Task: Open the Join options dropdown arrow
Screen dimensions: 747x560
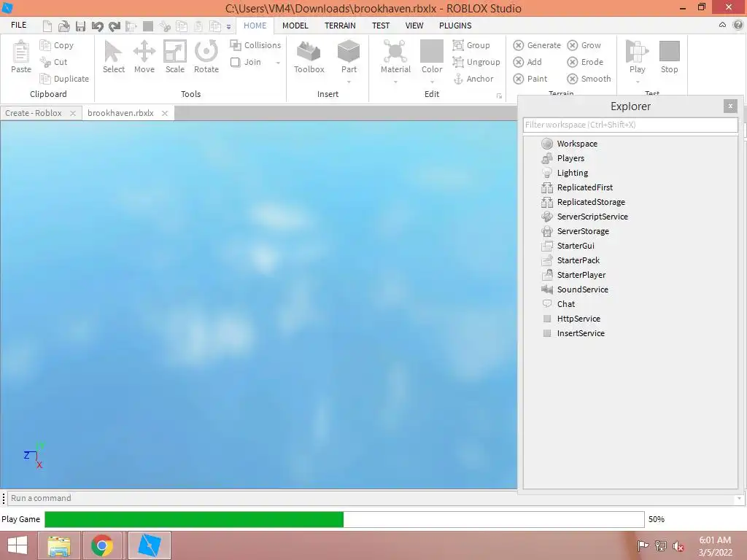Action: point(278,63)
